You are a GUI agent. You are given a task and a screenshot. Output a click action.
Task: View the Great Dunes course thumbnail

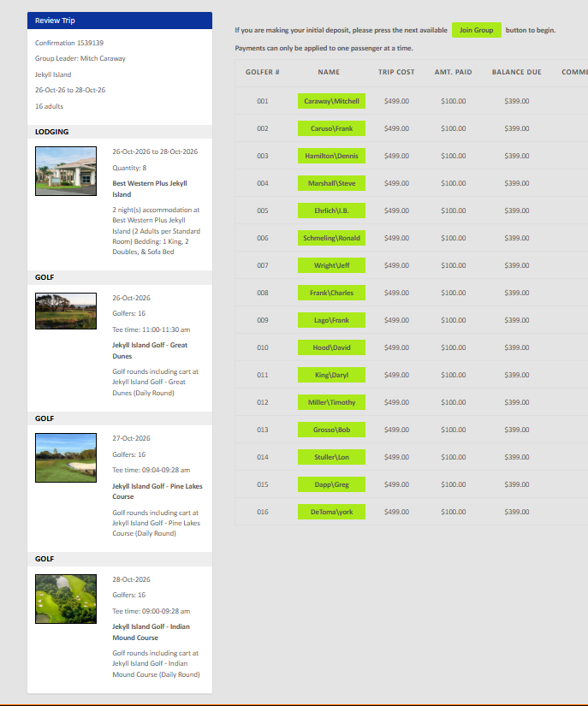point(66,311)
